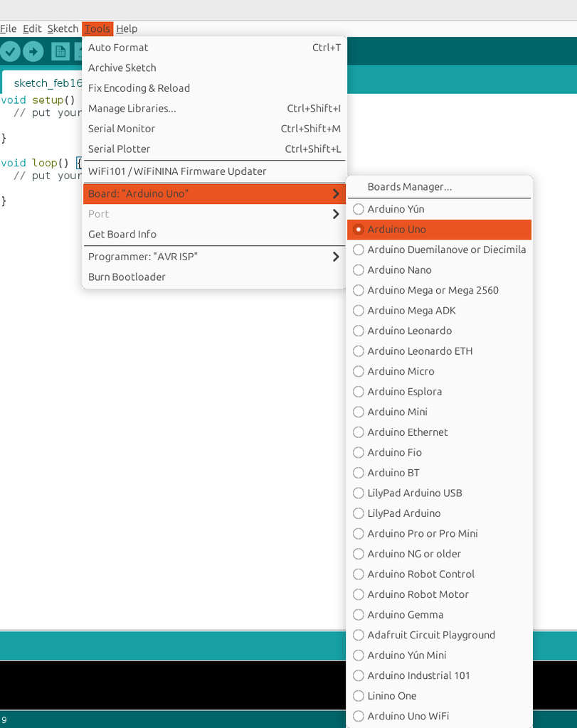Choose the Linino One board
The height and width of the screenshot is (728, 577).
tap(439, 696)
